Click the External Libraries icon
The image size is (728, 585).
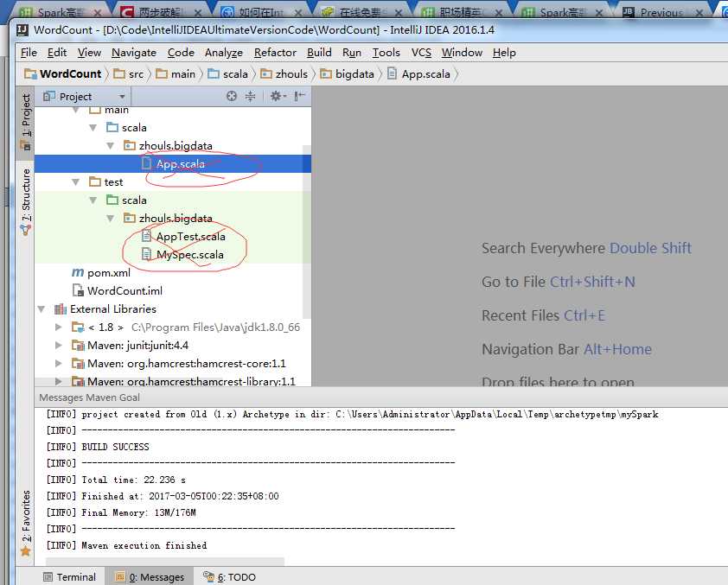61,309
